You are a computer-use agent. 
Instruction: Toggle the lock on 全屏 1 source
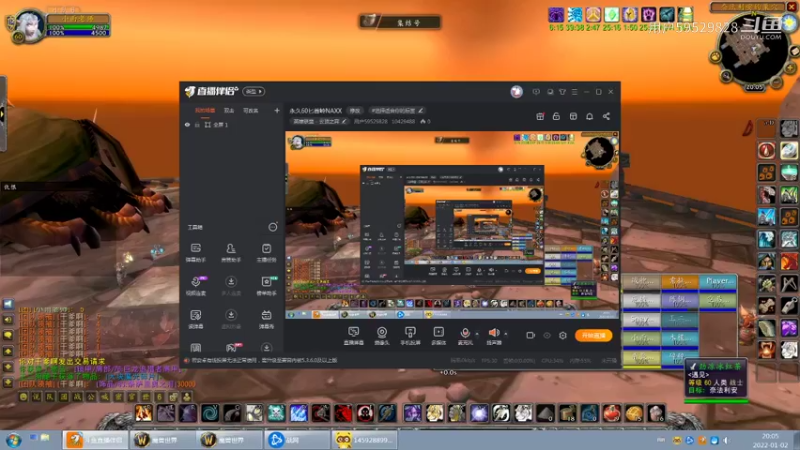pyautogui.click(x=197, y=125)
